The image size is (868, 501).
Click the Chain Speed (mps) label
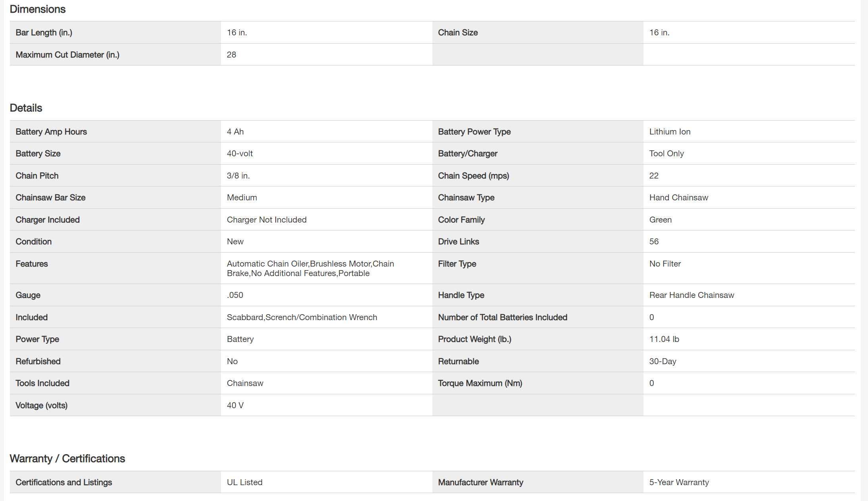(x=473, y=176)
